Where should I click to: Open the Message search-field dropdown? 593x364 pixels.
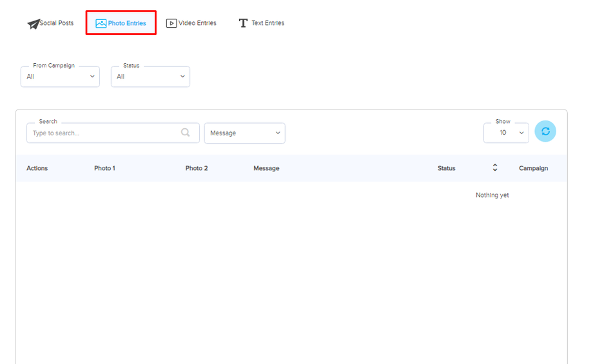tap(245, 133)
